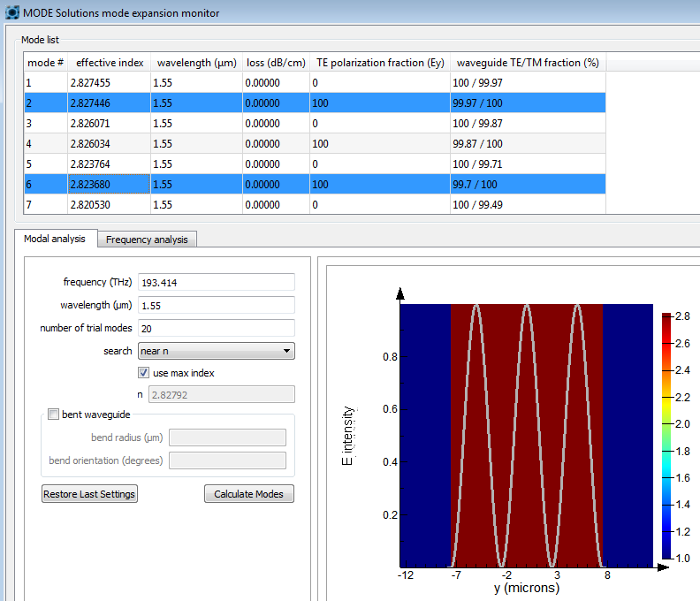Click the number of trial modes field

[216, 328]
